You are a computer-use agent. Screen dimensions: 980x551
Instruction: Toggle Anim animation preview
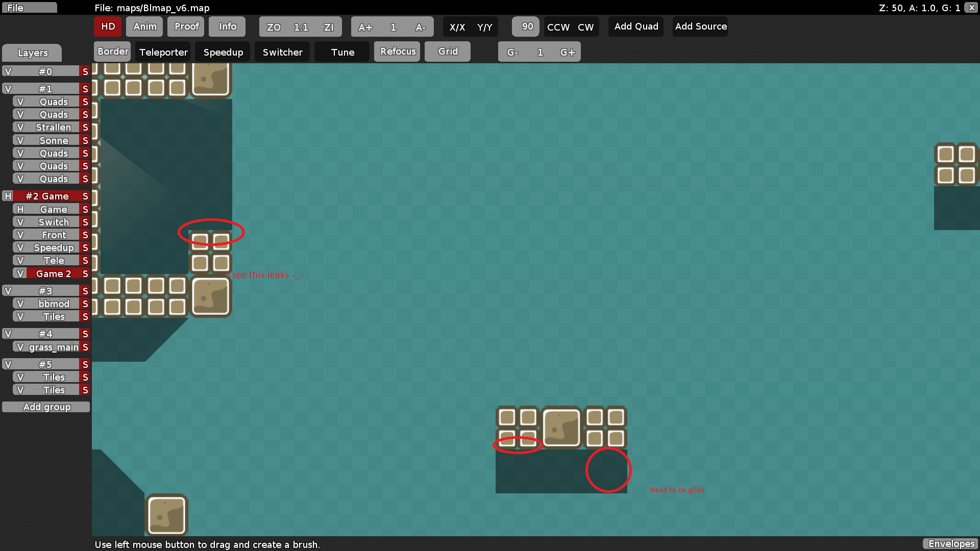(x=144, y=27)
